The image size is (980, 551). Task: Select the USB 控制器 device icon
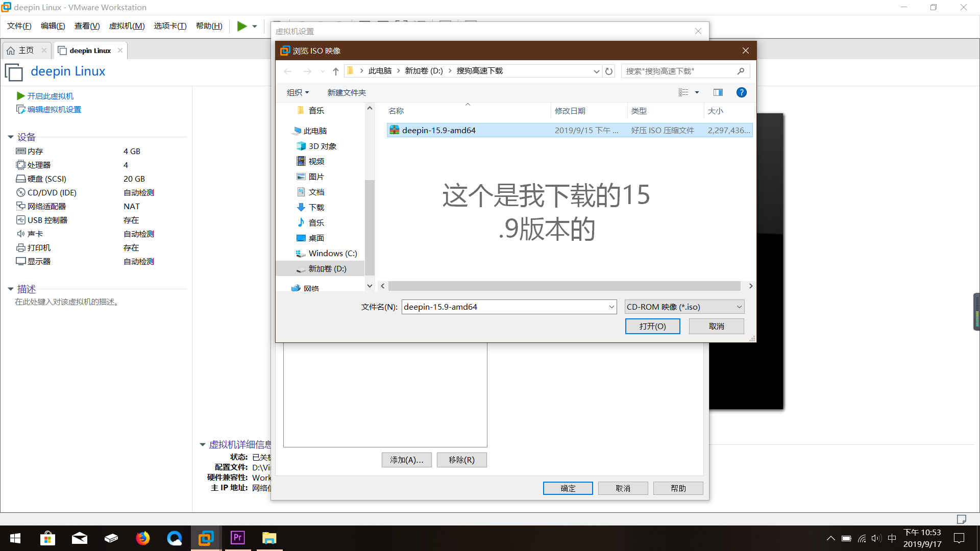point(21,220)
